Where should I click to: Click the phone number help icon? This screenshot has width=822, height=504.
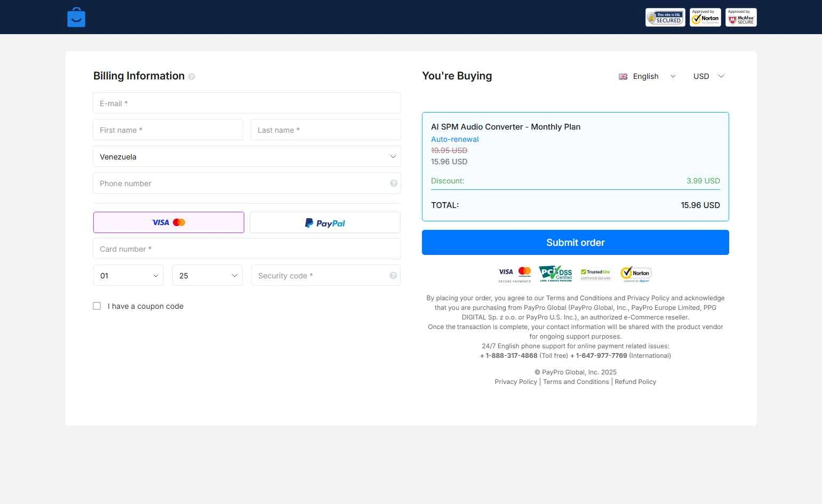(x=394, y=183)
